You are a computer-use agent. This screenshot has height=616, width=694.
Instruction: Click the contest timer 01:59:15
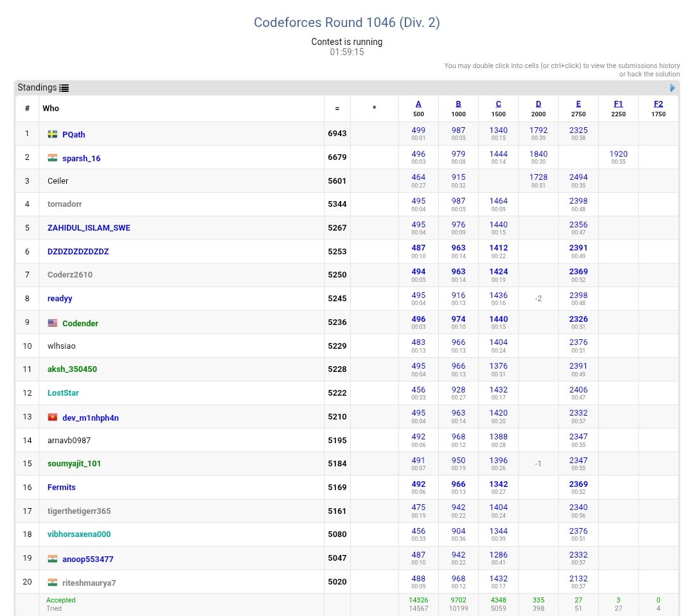click(x=346, y=52)
